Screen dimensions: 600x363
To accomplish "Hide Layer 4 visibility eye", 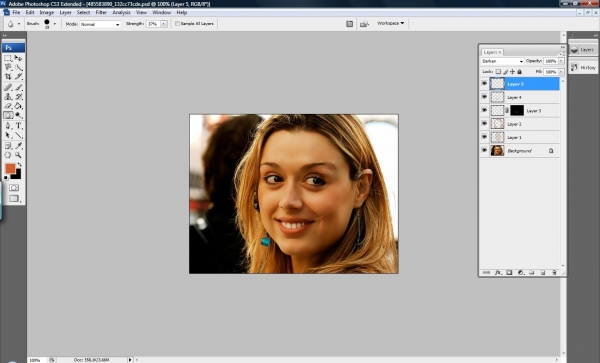I will click(x=484, y=97).
